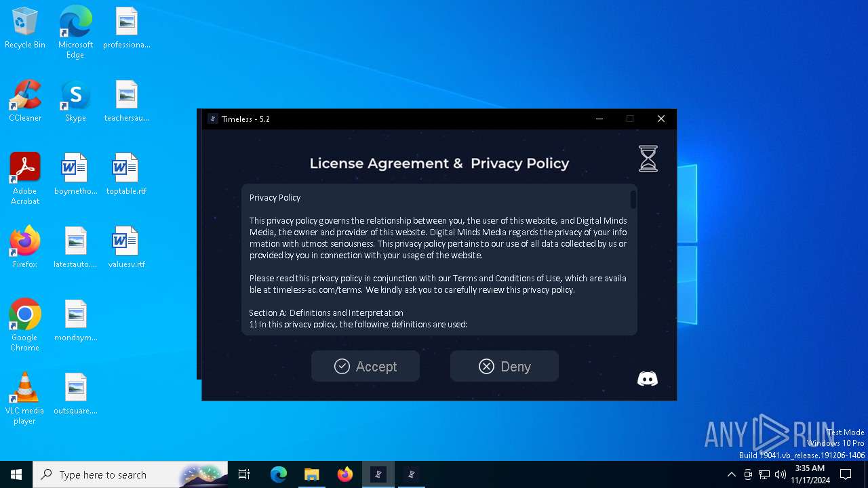Switch to first Timeless taskbar button
This screenshot has width=868, height=488.
click(x=378, y=474)
